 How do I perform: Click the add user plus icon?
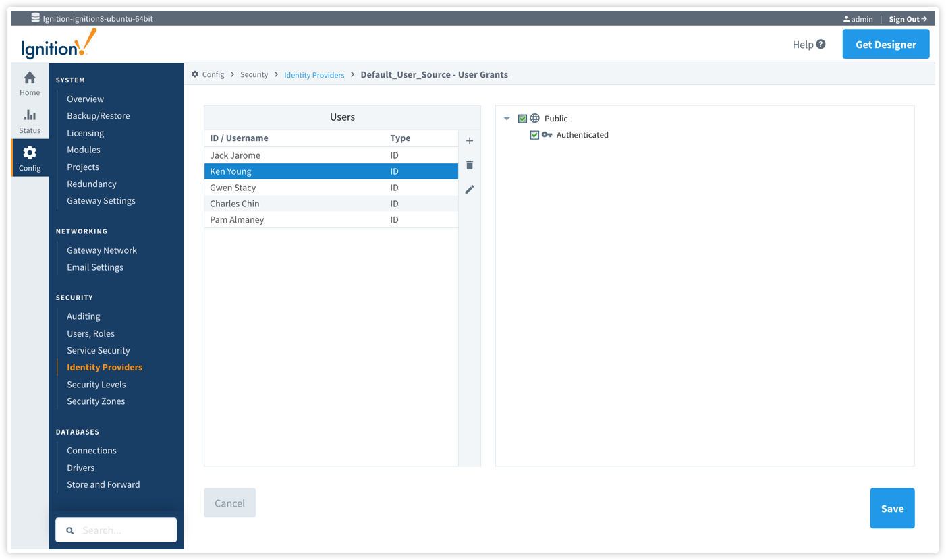click(470, 141)
